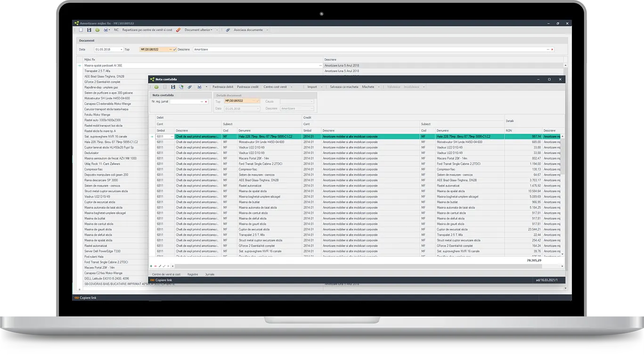
Task: Click the Copiere link in Amortizare status bar
Action: tap(85, 298)
